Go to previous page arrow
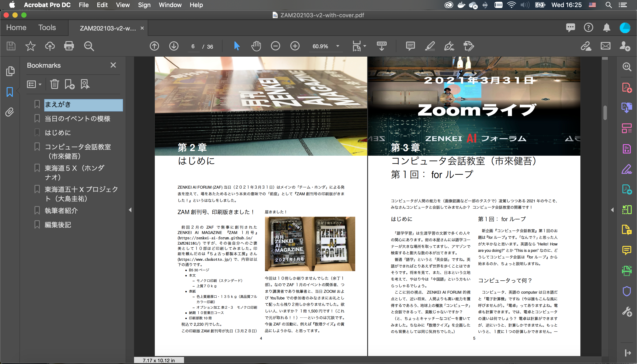 click(x=154, y=46)
